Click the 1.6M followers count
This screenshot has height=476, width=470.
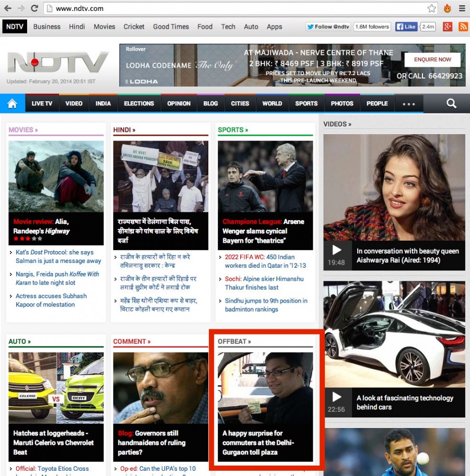click(x=372, y=27)
